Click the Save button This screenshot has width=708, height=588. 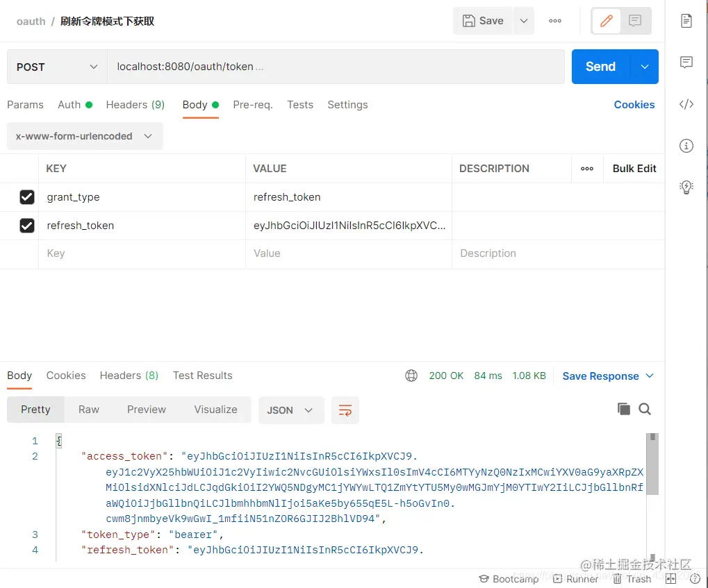point(483,21)
